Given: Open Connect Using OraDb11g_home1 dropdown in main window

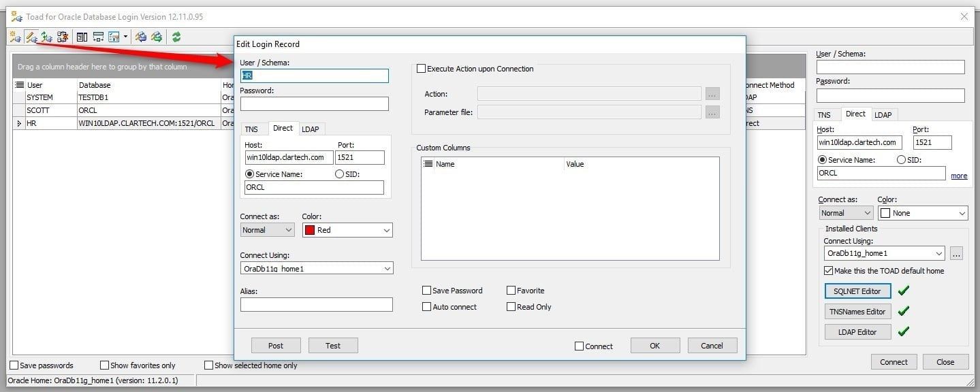Looking at the screenshot, I should point(885,254).
